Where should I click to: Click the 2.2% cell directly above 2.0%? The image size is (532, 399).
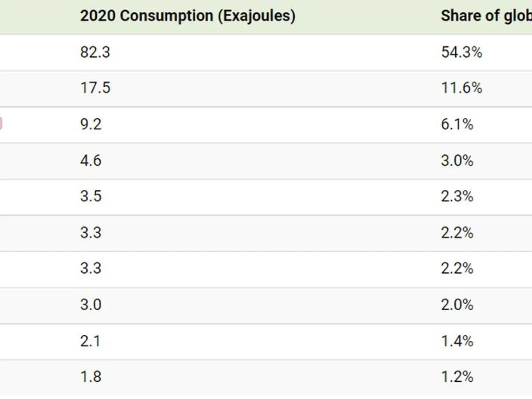[457, 269]
